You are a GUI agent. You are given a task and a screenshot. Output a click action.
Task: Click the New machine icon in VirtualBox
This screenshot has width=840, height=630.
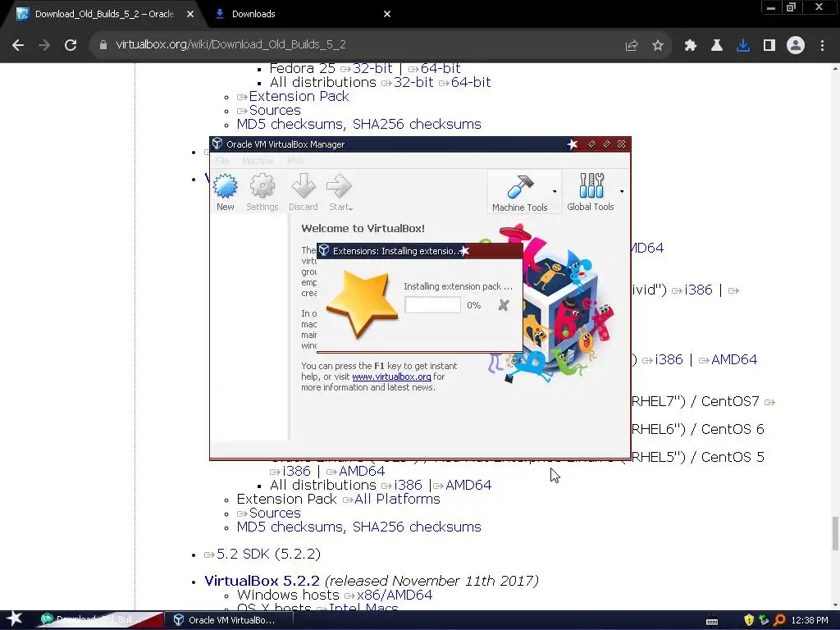225,186
